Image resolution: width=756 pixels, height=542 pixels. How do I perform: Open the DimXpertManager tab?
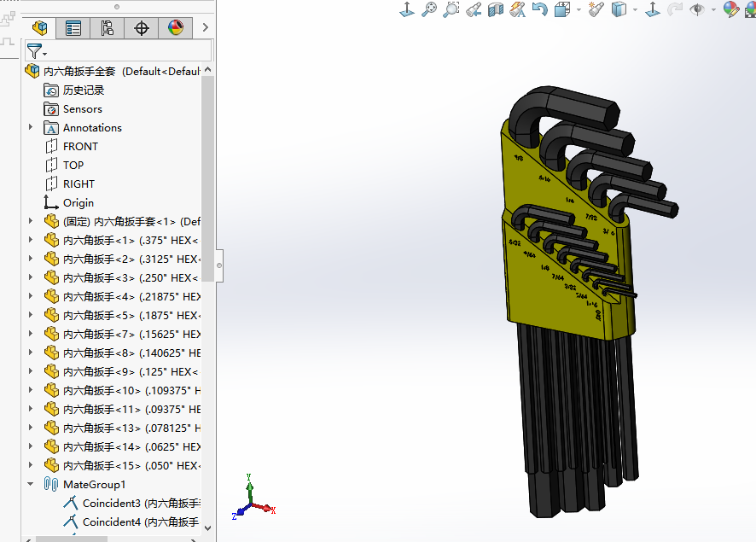[x=142, y=28]
